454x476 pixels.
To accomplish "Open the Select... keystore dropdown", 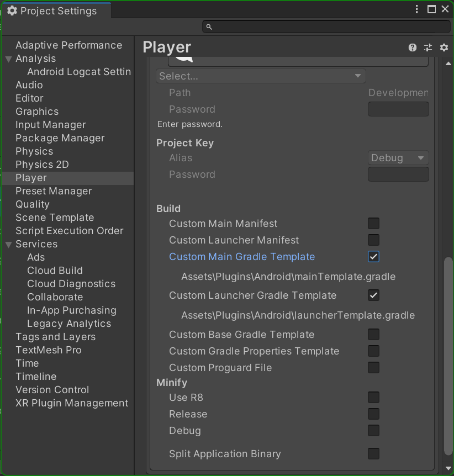I will (x=260, y=75).
